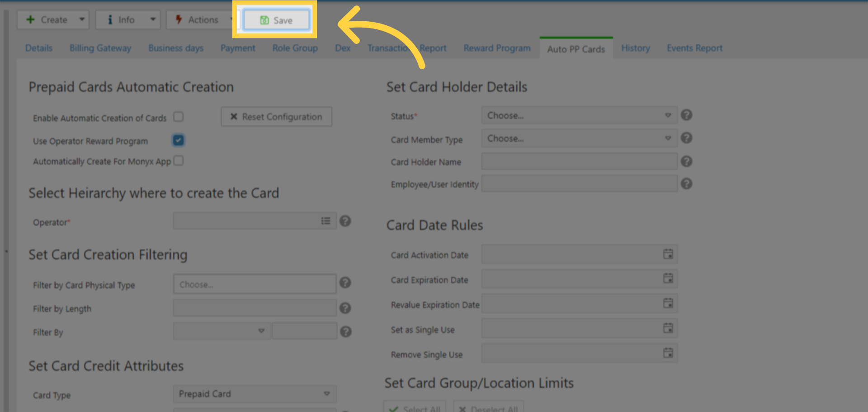Viewport: 868px width, 412px height.
Task: Open calendar for Card Activation Date
Action: coord(668,254)
